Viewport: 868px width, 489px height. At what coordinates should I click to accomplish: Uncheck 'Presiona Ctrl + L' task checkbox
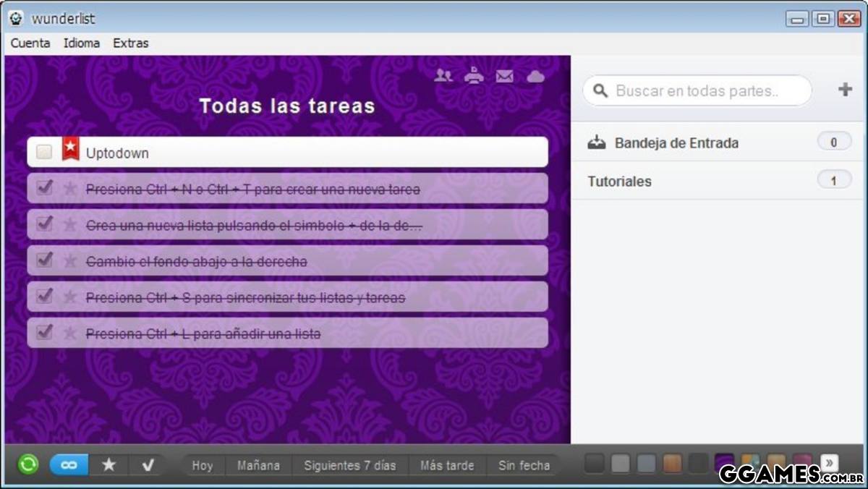tap(45, 333)
